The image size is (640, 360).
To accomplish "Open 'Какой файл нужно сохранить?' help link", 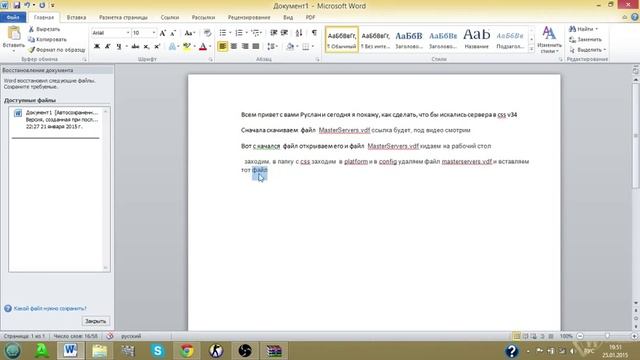I will (50, 309).
